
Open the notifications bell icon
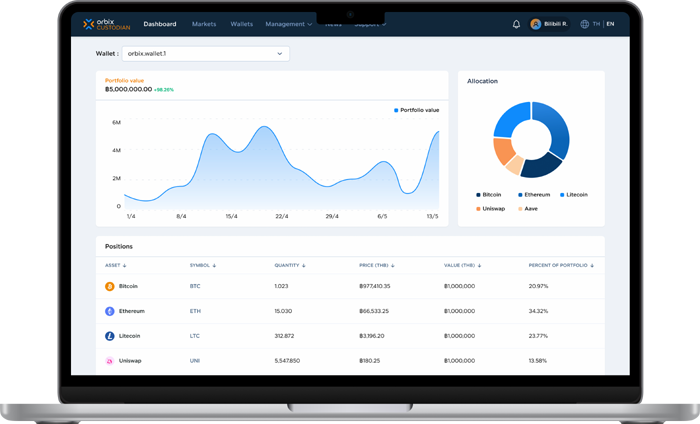pos(516,24)
